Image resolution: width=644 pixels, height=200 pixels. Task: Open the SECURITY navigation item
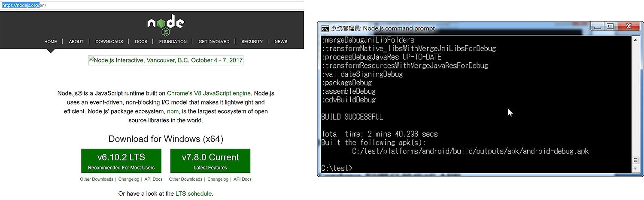(252, 42)
